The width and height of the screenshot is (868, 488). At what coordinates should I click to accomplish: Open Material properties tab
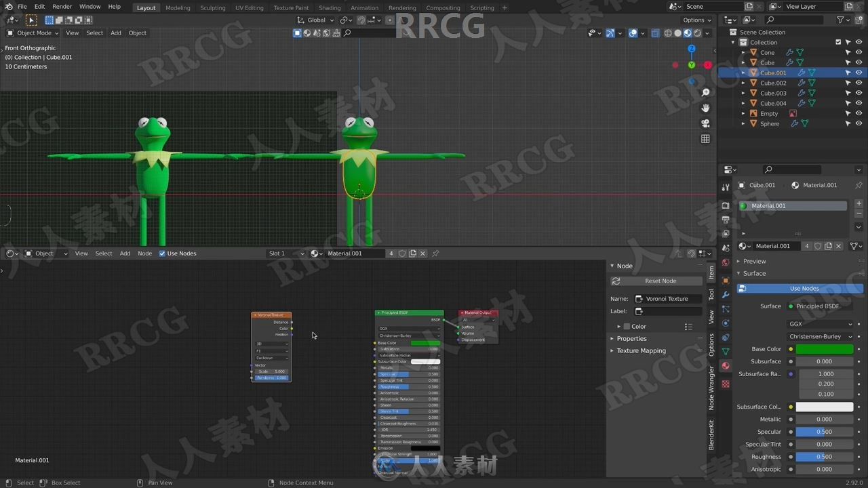click(x=726, y=366)
